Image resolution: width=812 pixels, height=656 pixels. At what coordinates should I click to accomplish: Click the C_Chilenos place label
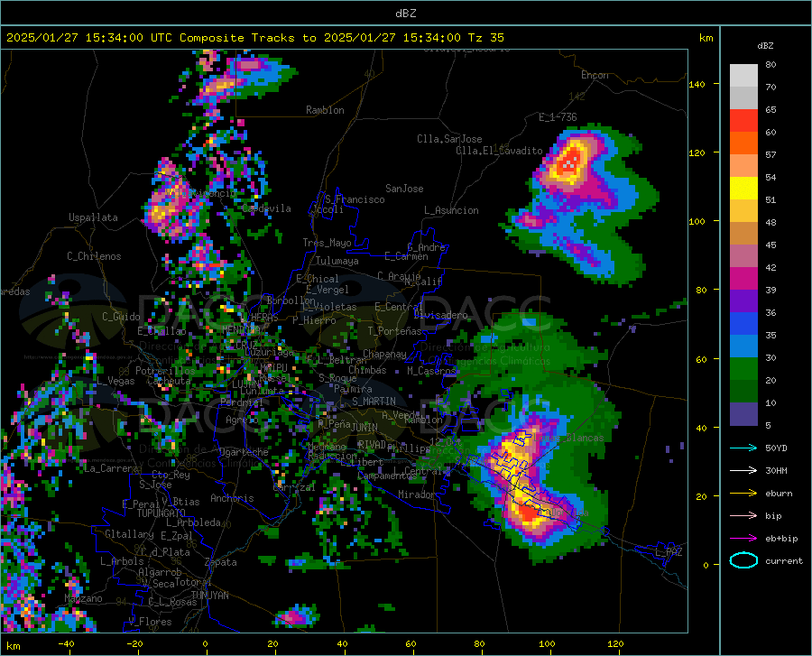(x=94, y=256)
